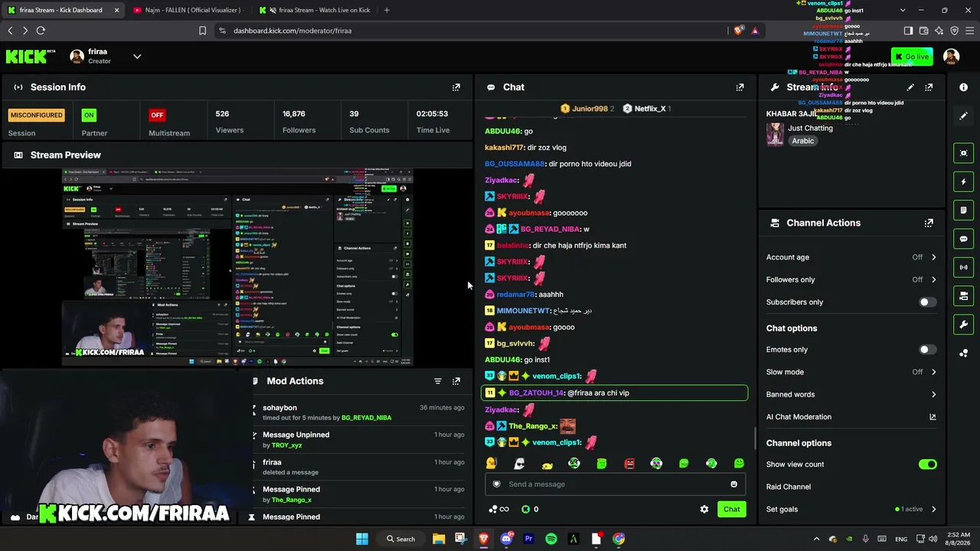
Task: Open AI Chat Moderation link
Action: coord(851,417)
